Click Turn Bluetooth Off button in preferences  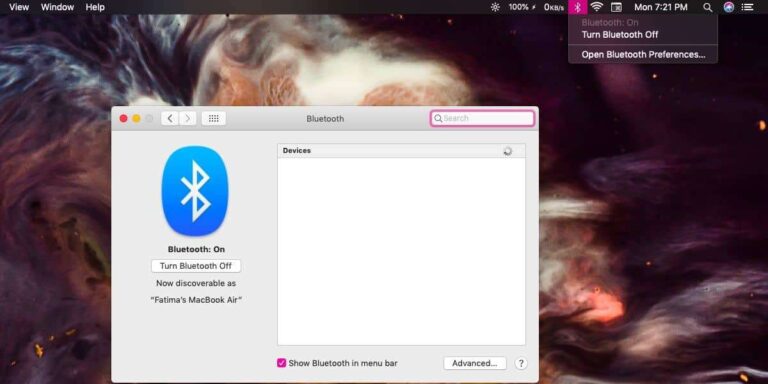196,266
